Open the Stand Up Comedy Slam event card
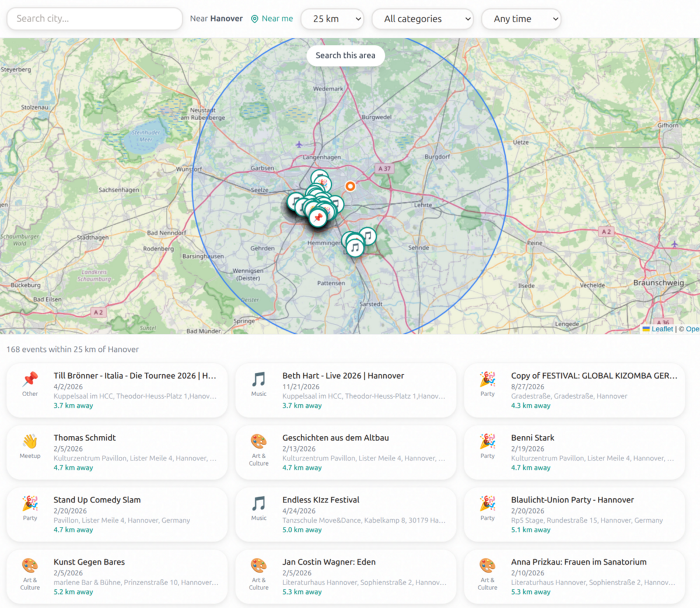This screenshot has height=608, width=700. (116, 514)
